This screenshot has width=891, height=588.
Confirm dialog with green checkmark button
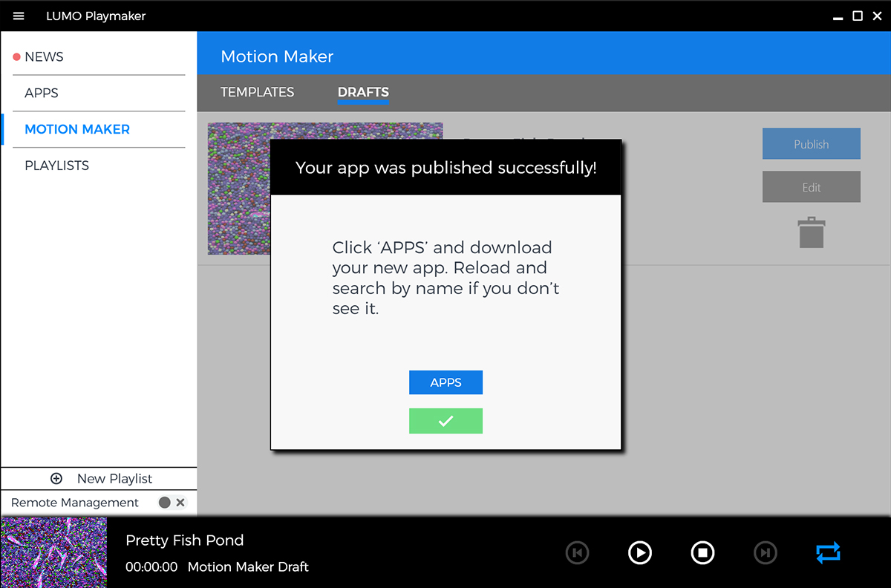(446, 421)
